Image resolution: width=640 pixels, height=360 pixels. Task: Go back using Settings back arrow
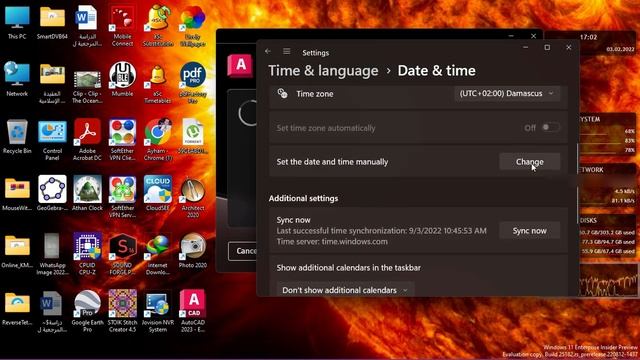[x=268, y=51]
